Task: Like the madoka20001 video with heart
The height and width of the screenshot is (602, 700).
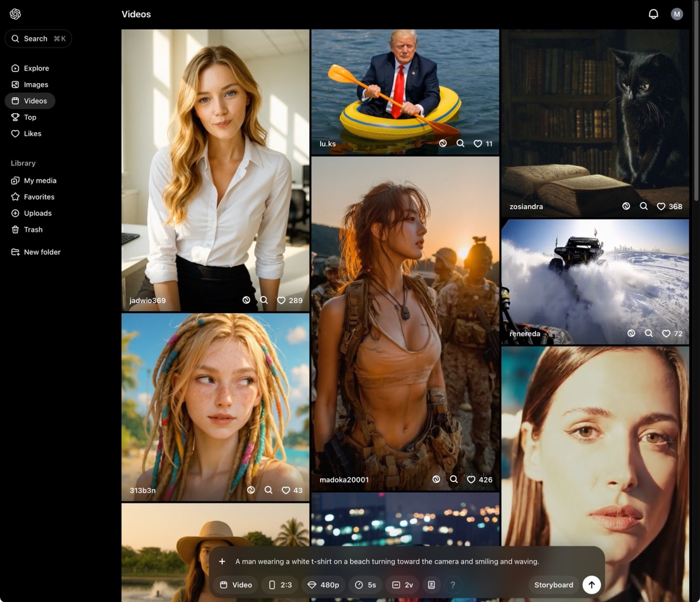Action: point(471,480)
